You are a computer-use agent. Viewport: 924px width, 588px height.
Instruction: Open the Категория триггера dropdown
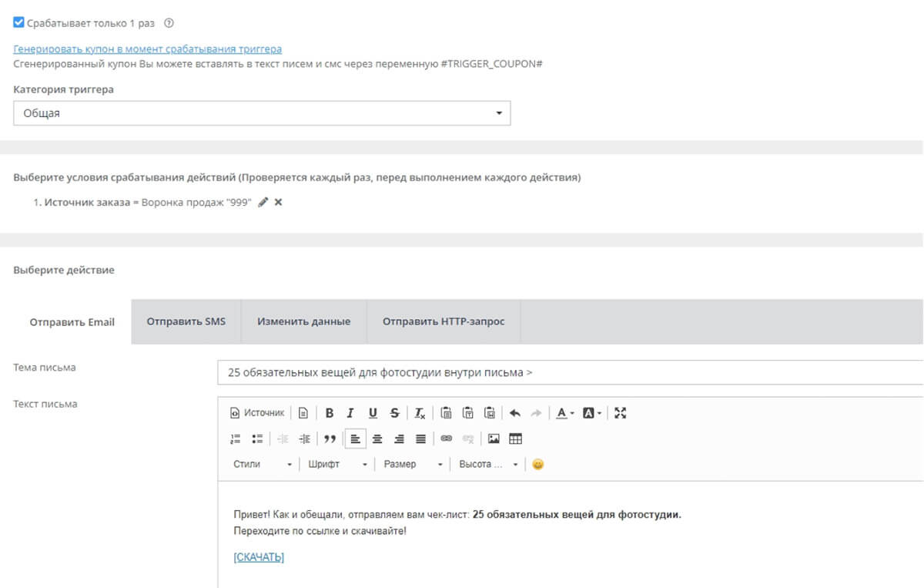[x=262, y=113]
